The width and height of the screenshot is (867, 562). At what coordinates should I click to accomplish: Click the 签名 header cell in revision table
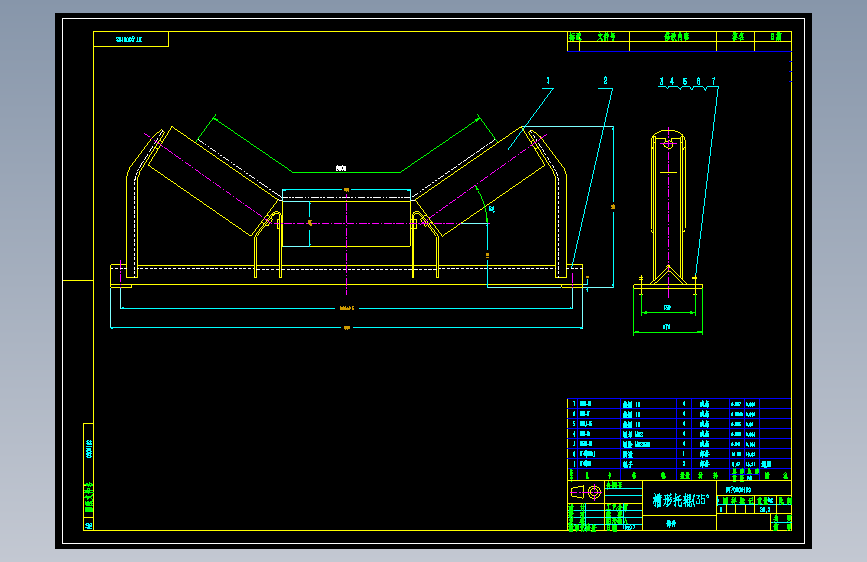tap(736, 37)
